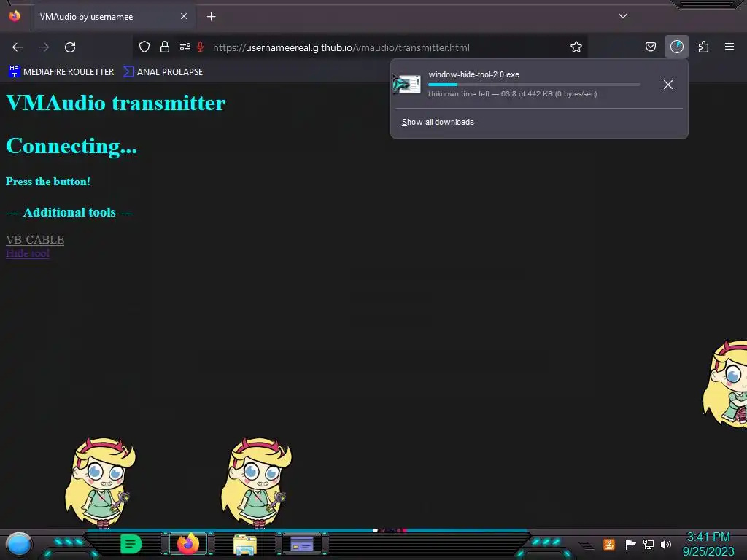Open the Hide tool link
This screenshot has height=560, width=747.
(28, 253)
